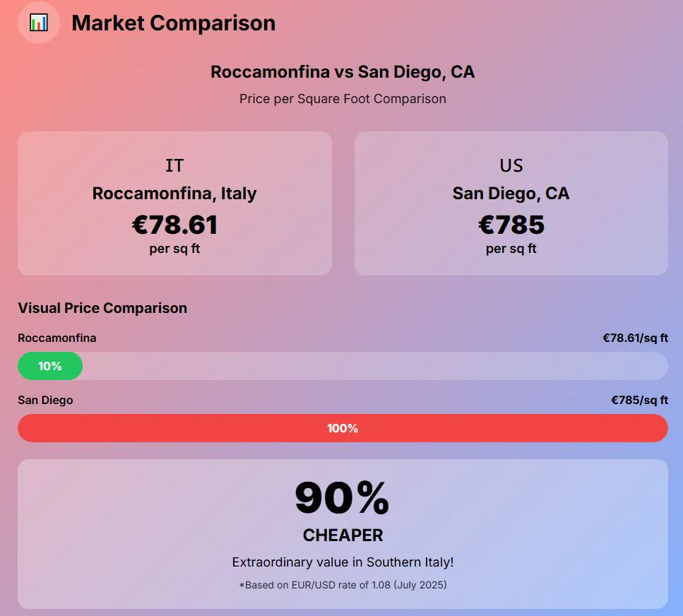
Task: Click the IT country code label
Action: click(174, 165)
